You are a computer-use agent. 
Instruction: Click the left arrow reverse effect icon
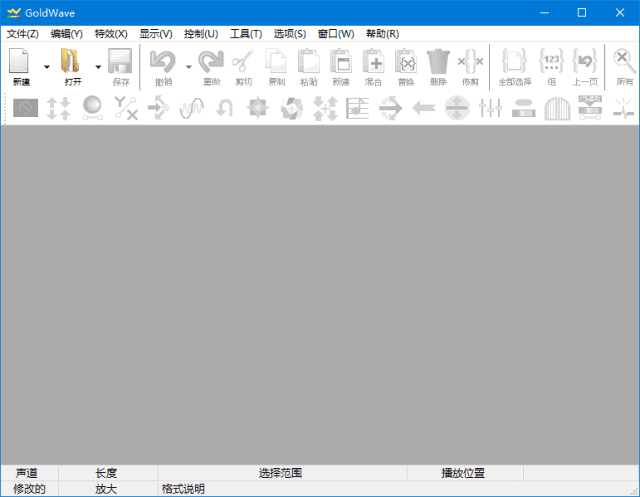424,108
